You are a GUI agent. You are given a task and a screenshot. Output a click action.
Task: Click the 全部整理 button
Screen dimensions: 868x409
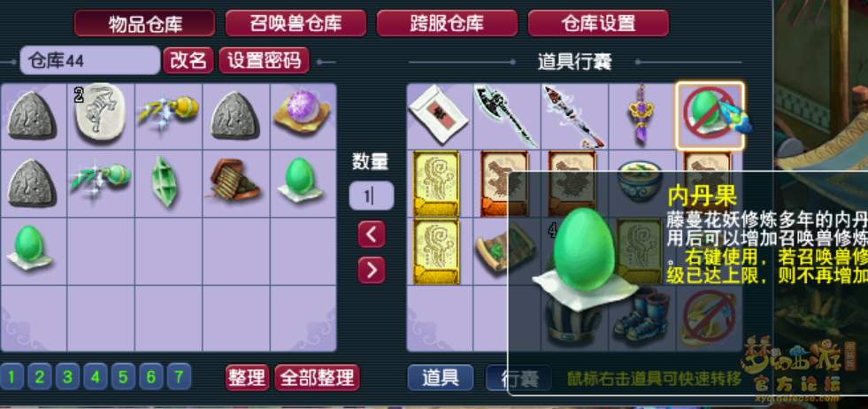click(317, 378)
